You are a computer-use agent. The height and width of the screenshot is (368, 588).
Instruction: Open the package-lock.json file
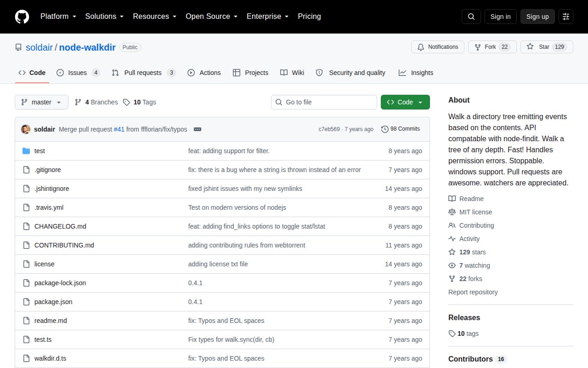[x=60, y=283]
